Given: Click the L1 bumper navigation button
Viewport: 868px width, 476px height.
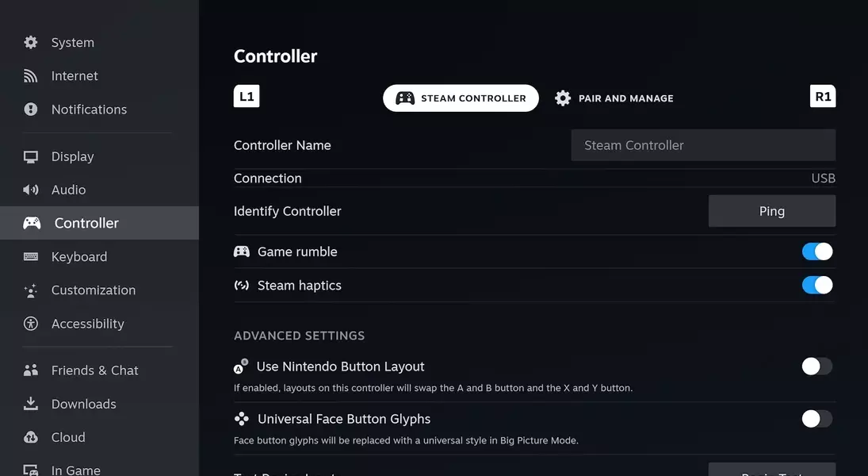Looking at the screenshot, I should click(247, 97).
